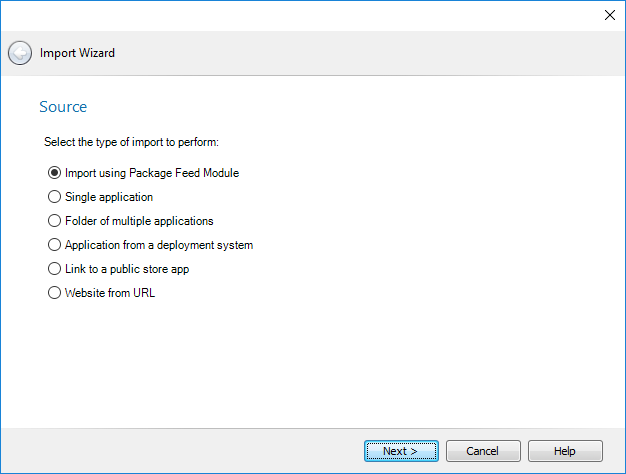Image resolution: width=626 pixels, height=474 pixels.
Task: Click the 'Website from URL' label text
Action: pos(110,293)
